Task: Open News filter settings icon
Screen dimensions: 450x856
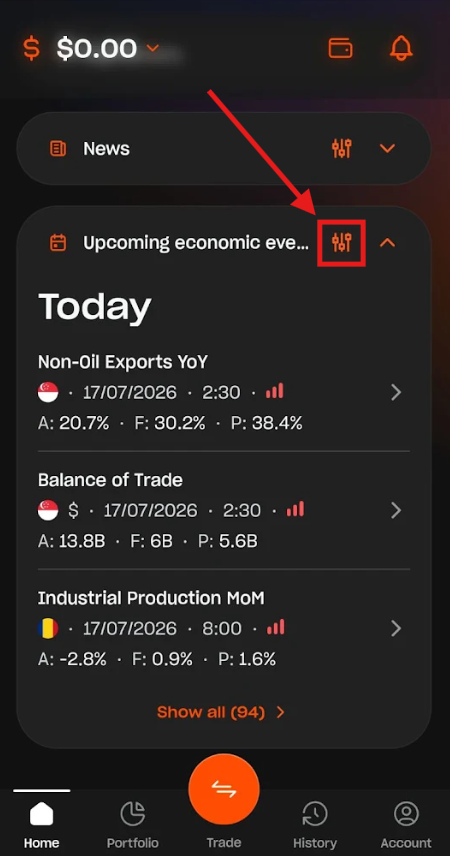Action: coord(342,148)
